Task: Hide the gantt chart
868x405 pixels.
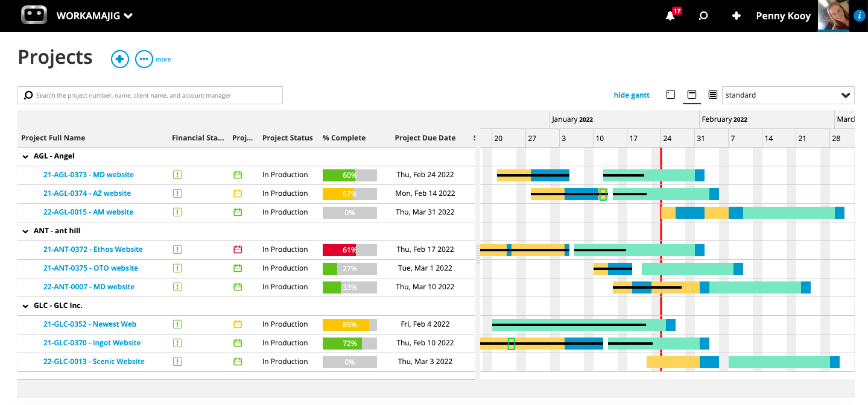Action: (x=631, y=95)
